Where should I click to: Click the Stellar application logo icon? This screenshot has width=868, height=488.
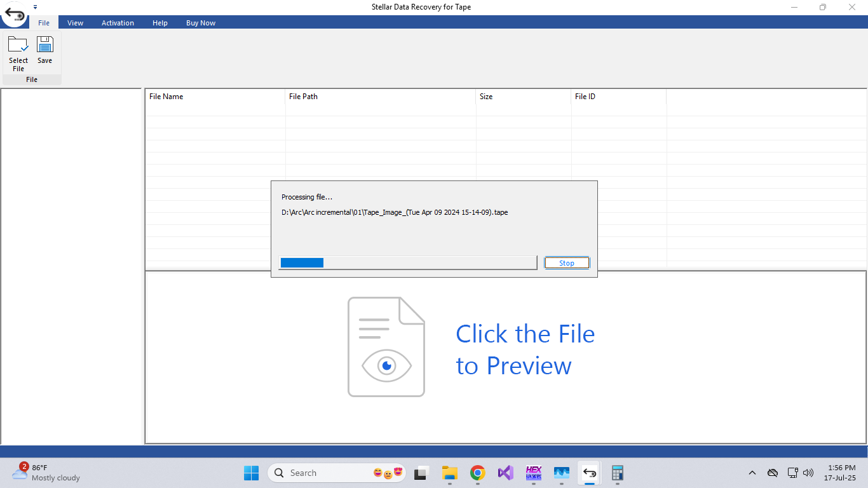(15, 13)
